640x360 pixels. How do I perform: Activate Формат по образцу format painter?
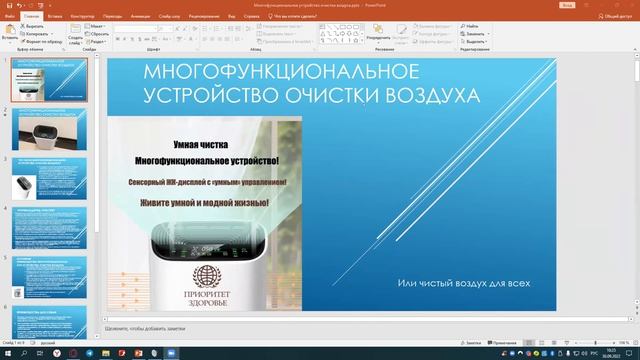(42, 42)
